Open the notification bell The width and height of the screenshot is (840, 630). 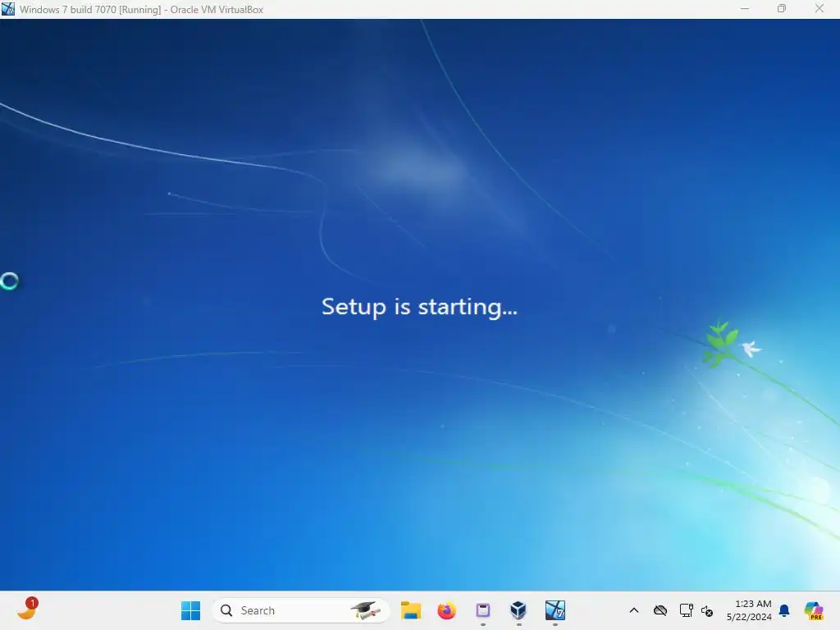click(784, 610)
